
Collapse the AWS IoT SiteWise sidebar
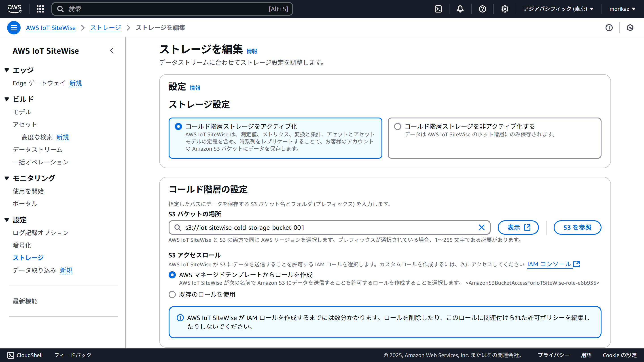112,51
